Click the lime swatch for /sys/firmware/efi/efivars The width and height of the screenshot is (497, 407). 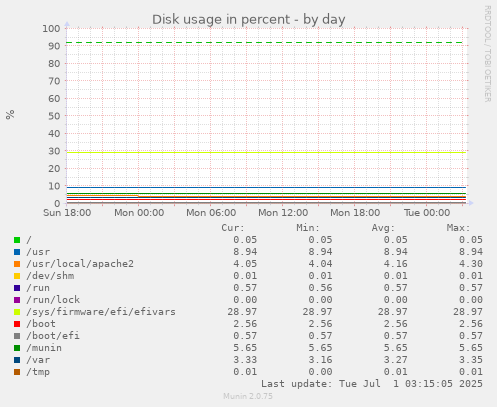[x=17, y=312]
